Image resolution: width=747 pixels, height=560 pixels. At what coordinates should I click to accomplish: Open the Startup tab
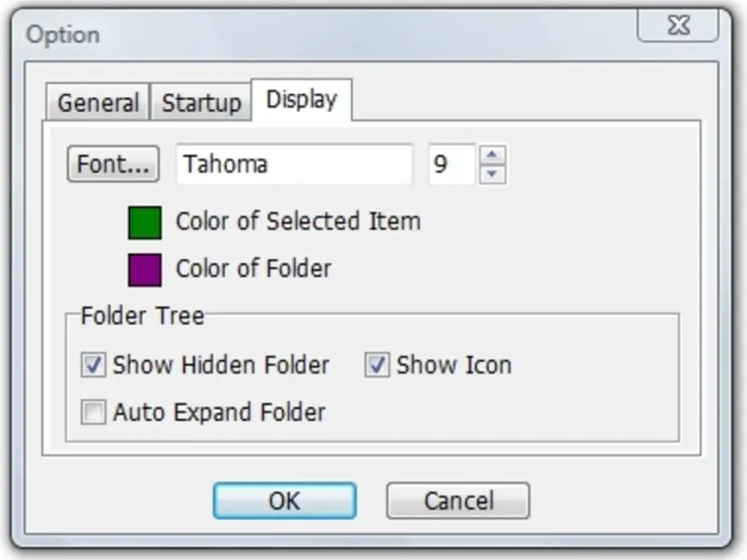[202, 103]
